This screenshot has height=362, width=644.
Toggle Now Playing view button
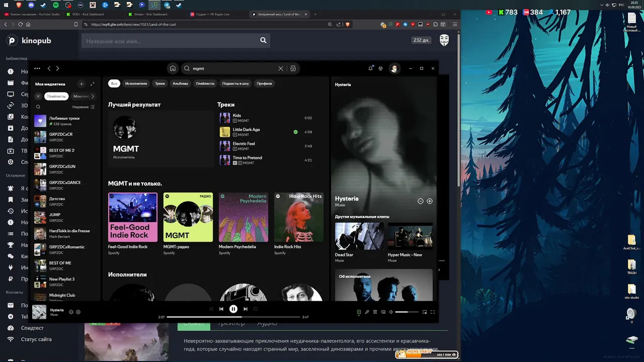point(359,312)
